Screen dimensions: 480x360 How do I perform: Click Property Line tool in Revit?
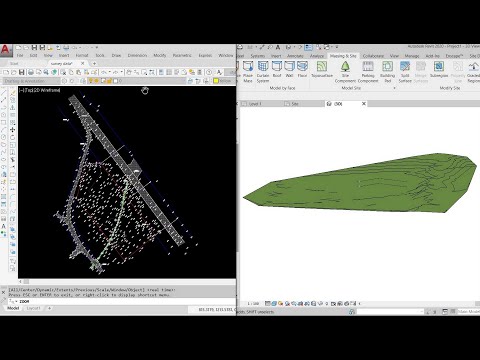point(458,71)
